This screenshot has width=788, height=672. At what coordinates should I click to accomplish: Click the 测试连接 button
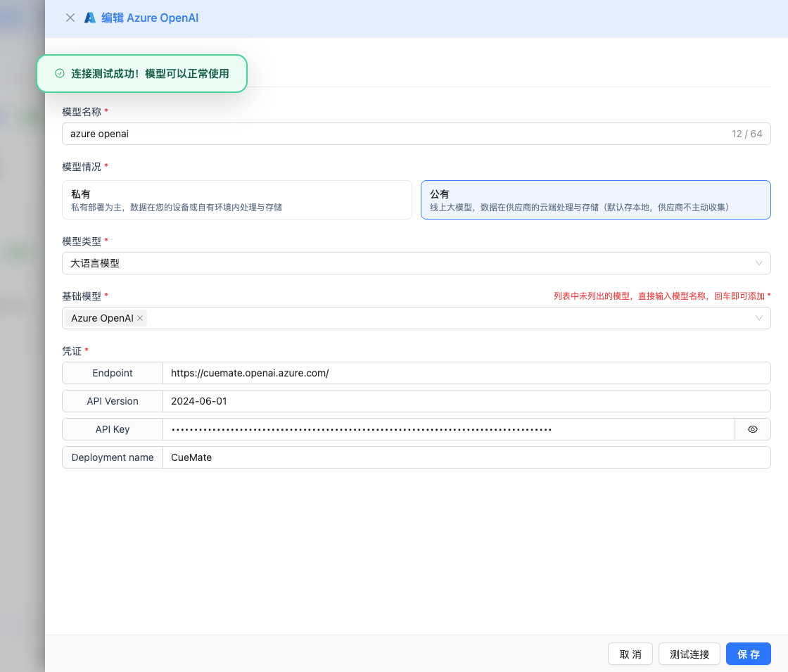[x=689, y=654]
